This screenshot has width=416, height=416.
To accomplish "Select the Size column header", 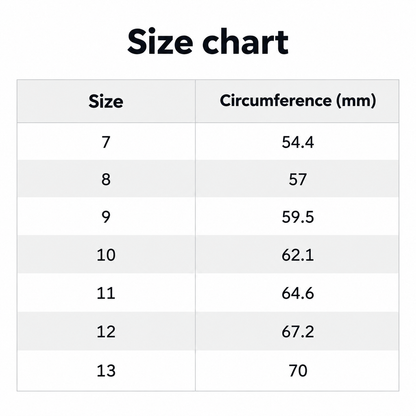I will point(106,101).
